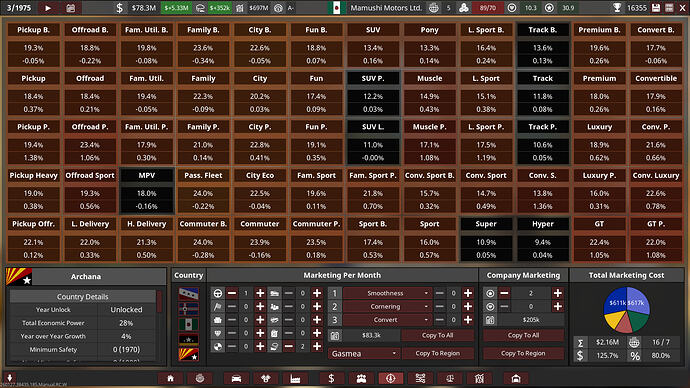
Task: Select the Luxury segment tile
Action: click(x=599, y=143)
